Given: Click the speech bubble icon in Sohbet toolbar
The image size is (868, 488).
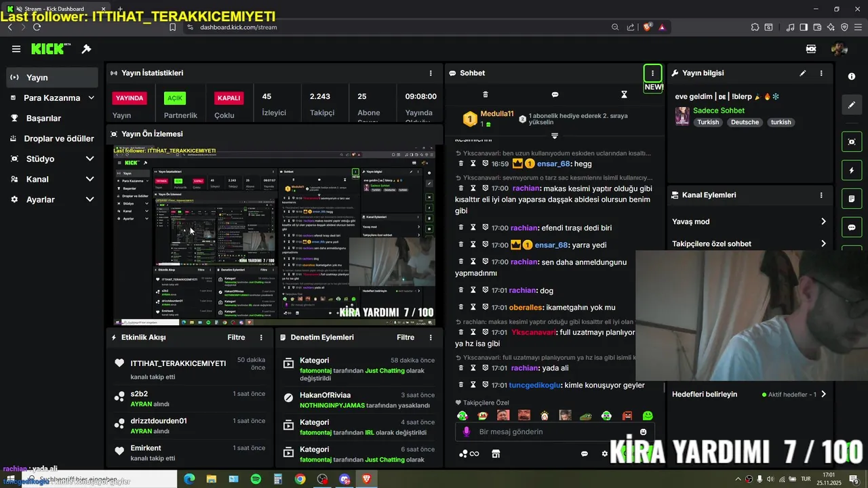Looking at the screenshot, I should pos(555,94).
